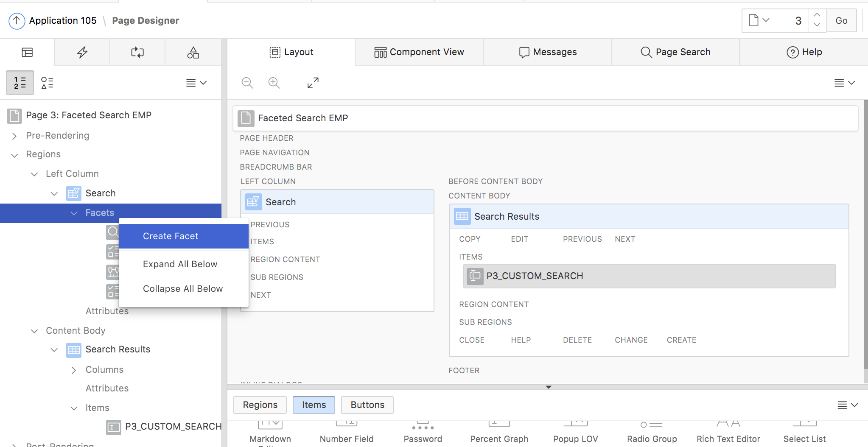Open the Dynamic Actions tab lightning icon
Viewport: 868px width, 447px height.
pyautogui.click(x=82, y=52)
